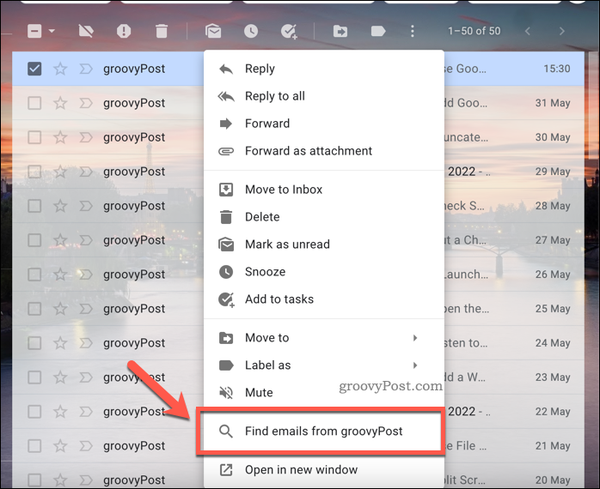Mark the 22 May email as important
The image size is (600, 489).
pyautogui.click(x=86, y=412)
